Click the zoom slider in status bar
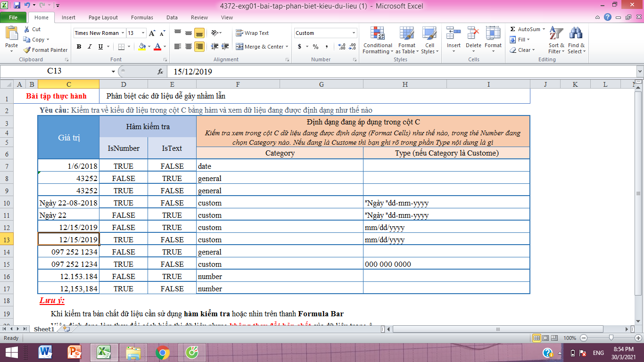644x362 pixels. [611, 338]
